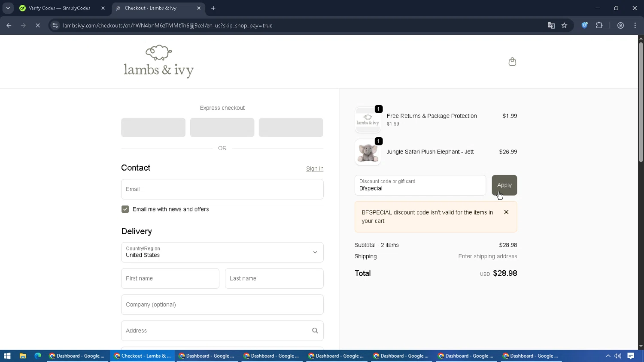The height and width of the screenshot is (362, 644).
Task: Show hidden system tray icons
Action: click(608, 356)
